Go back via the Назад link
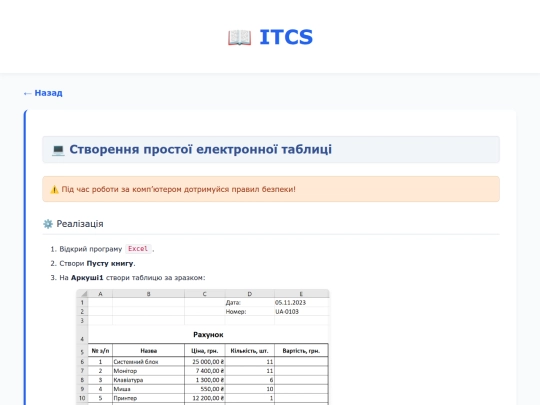Image resolution: width=540 pixels, height=405 pixels. click(43, 93)
